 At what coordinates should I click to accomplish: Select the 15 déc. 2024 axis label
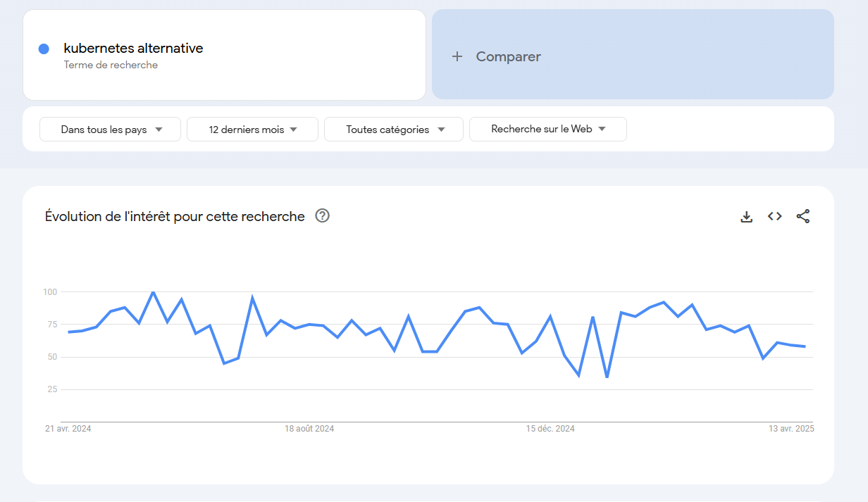[550, 429]
